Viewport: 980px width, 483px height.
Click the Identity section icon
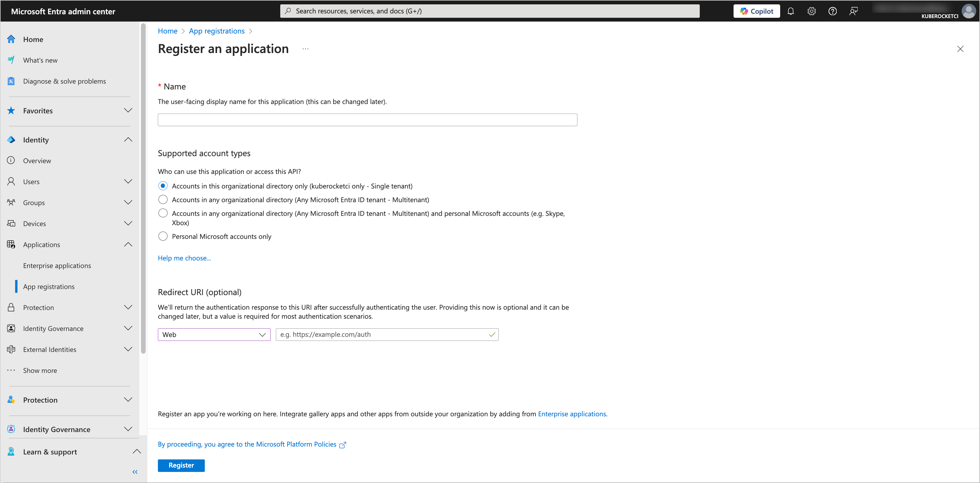point(12,139)
